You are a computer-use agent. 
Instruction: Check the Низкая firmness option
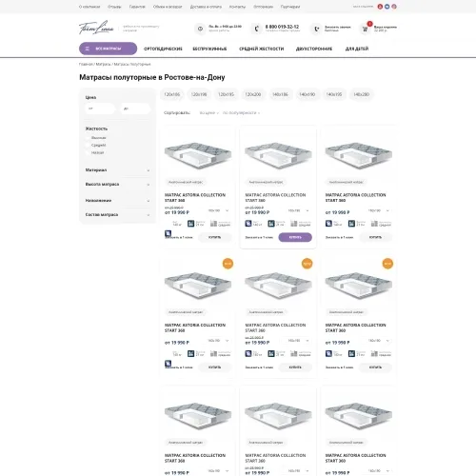point(88,152)
